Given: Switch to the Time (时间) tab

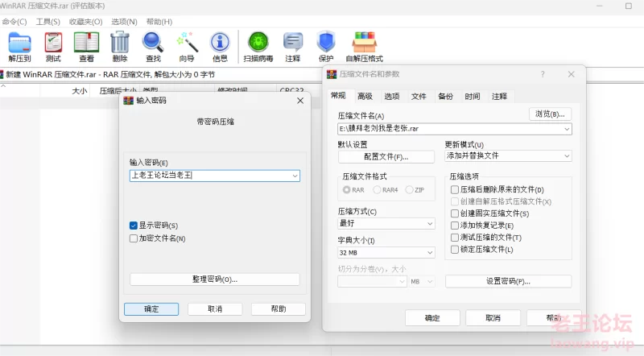Looking at the screenshot, I should coord(473,97).
